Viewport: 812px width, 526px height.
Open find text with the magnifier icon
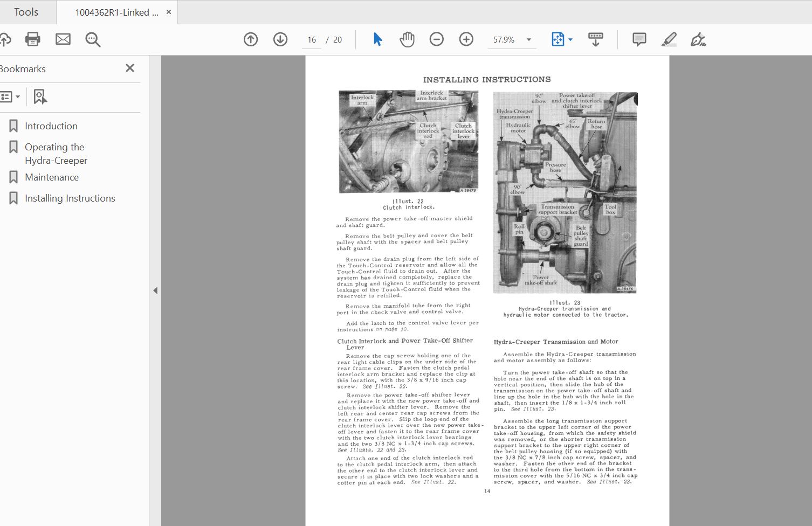[93, 39]
